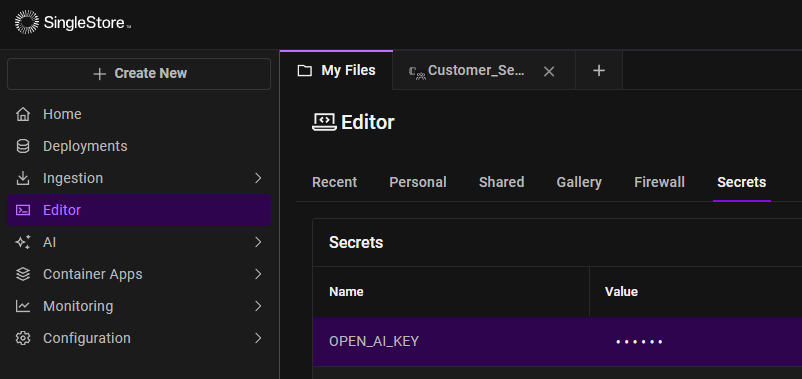Click the Value column header

tap(621, 292)
